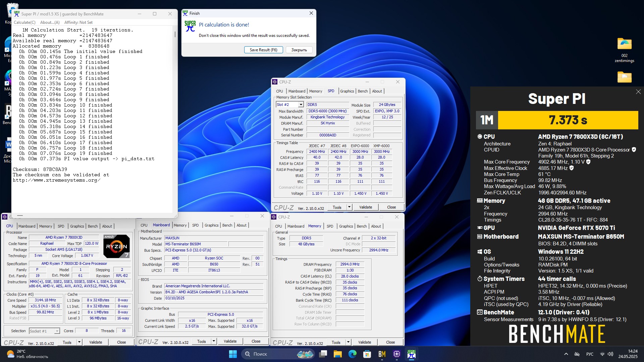
Task: Click the DRAM Frequency 2994.0 MHz value
Action: pyautogui.click(x=350, y=264)
